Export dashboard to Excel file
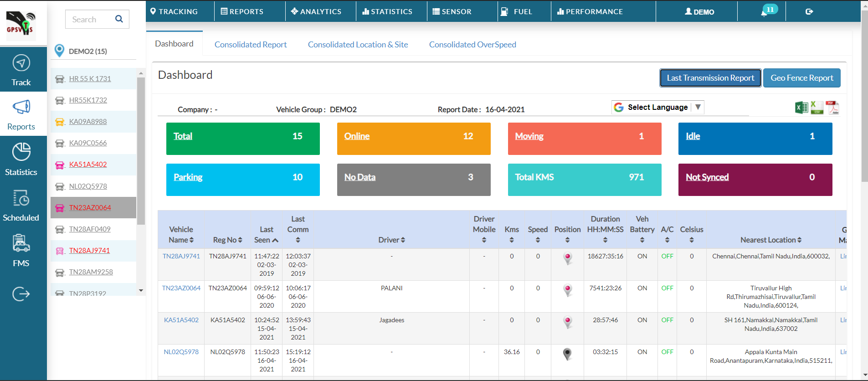This screenshot has width=868, height=381. pyautogui.click(x=801, y=108)
